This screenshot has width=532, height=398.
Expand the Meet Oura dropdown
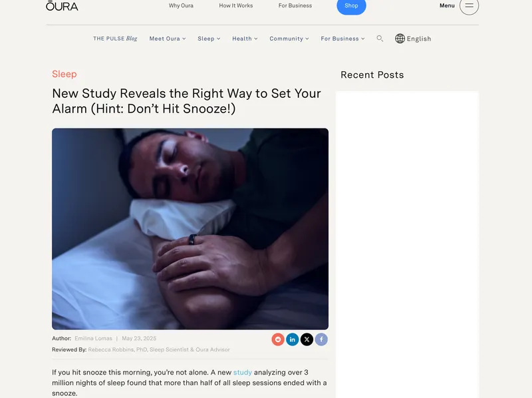[168, 39]
